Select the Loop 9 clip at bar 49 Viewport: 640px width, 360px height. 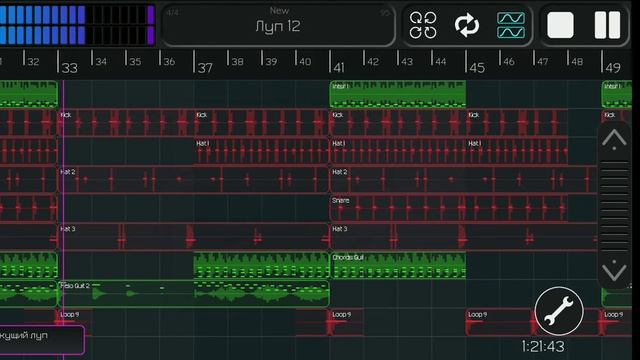point(616,322)
